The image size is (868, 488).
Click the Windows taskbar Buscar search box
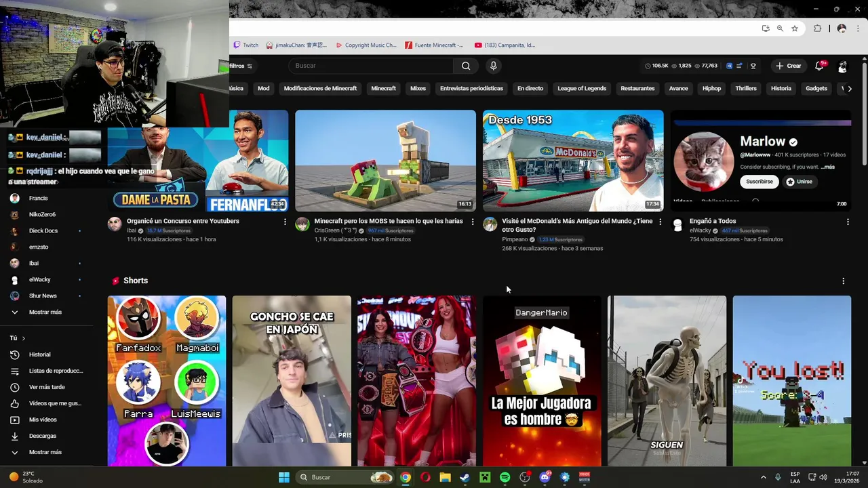[345, 477]
